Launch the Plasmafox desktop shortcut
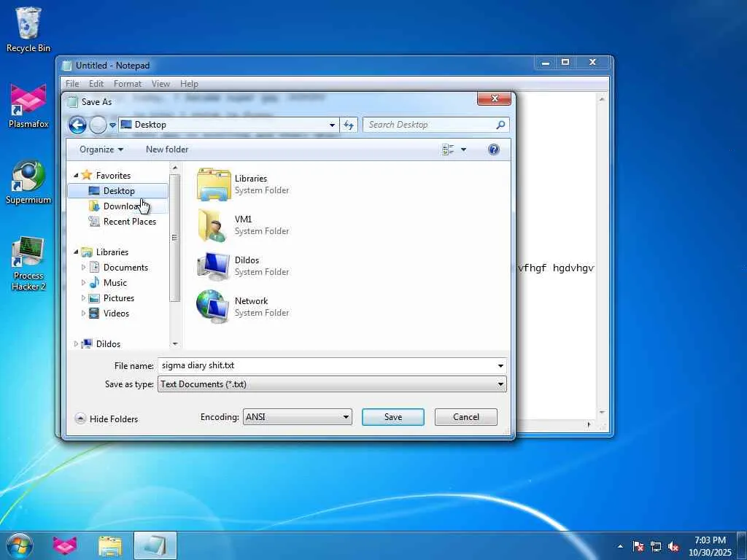This screenshot has height=560, width=747. (x=28, y=106)
